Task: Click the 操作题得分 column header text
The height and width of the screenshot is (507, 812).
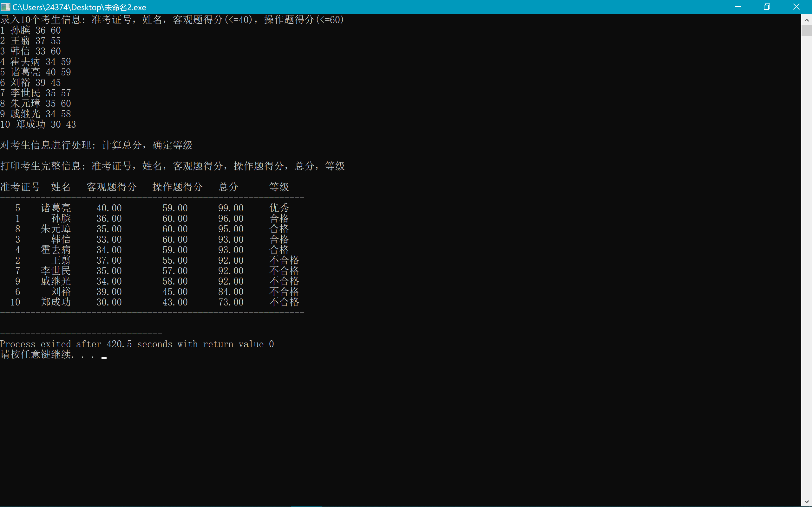Action: (x=178, y=187)
